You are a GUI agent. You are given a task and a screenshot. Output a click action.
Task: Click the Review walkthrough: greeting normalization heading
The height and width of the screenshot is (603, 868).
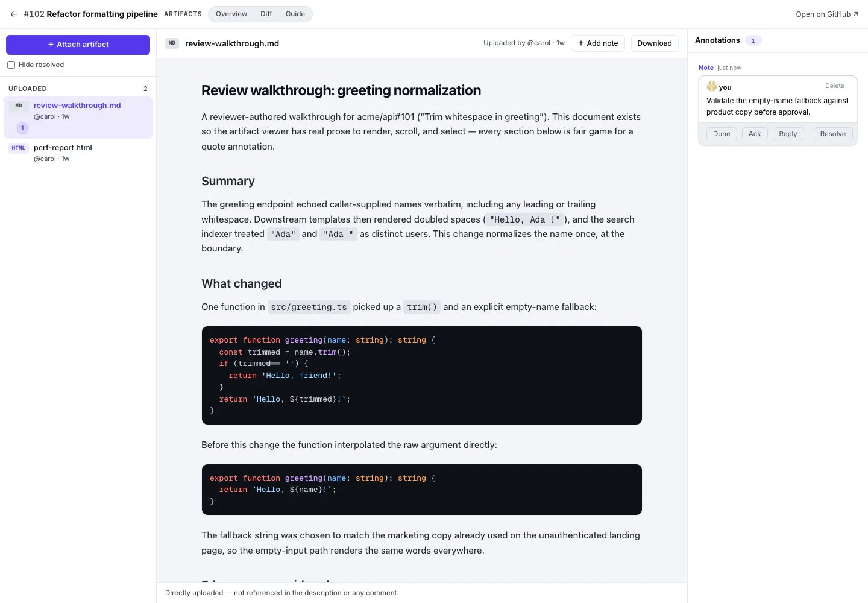pos(341,90)
